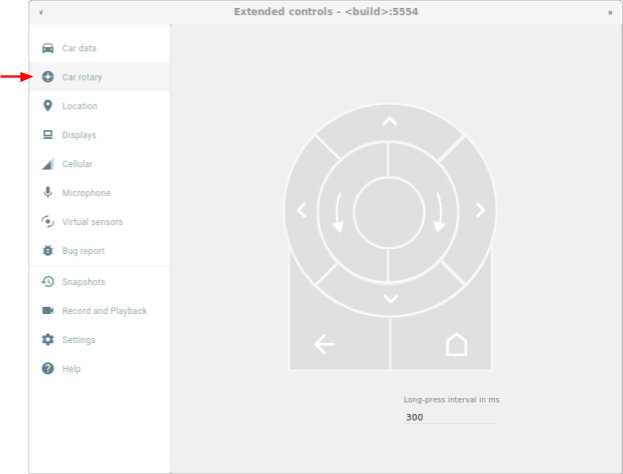Open the Bug report icon

pyautogui.click(x=48, y=251)
